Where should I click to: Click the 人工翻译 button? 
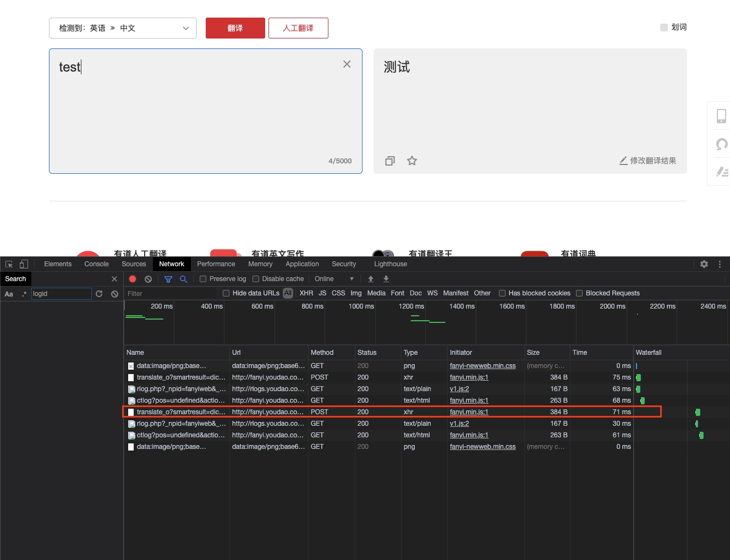[x=298, y=28]
